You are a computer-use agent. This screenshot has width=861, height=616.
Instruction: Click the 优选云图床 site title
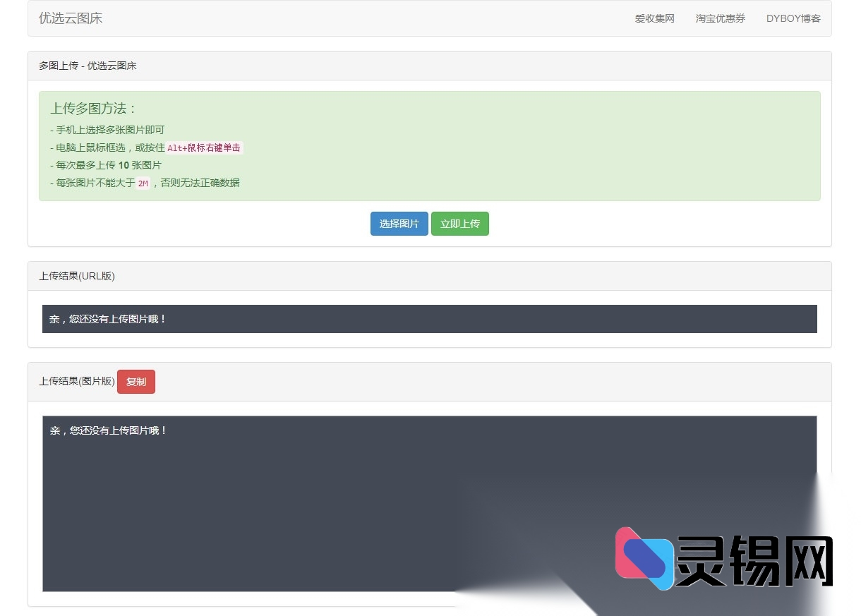(70, 18)
